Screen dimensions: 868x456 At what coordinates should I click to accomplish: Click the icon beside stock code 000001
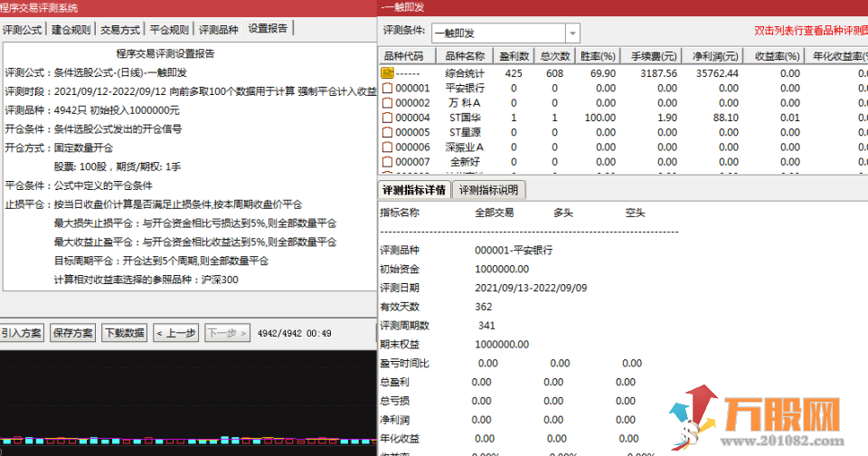(387, 89)
